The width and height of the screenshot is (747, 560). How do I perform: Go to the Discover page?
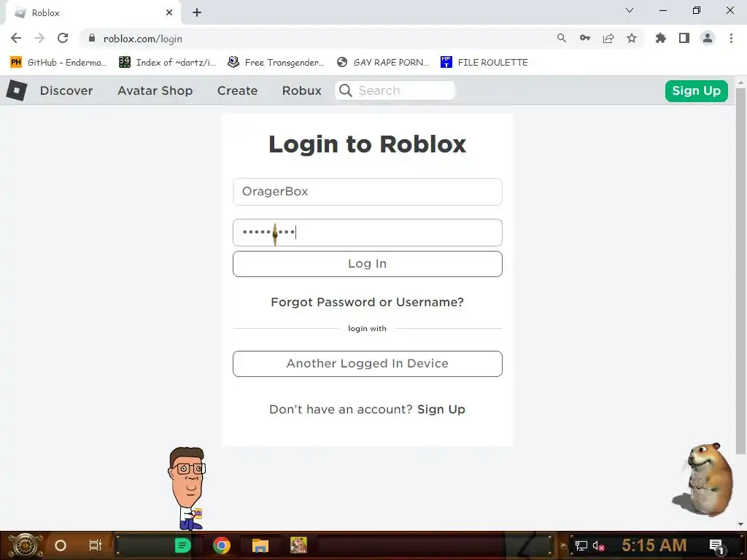point(66,90)
